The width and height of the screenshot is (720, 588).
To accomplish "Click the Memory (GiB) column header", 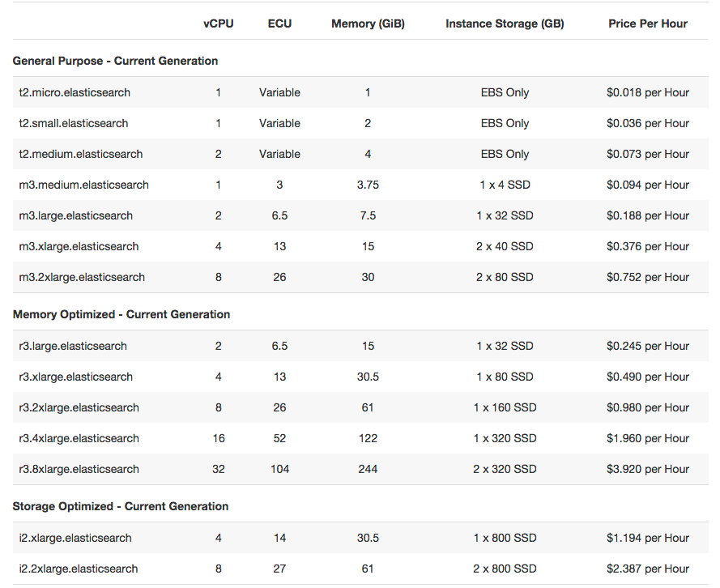I will tap(368, 23).
